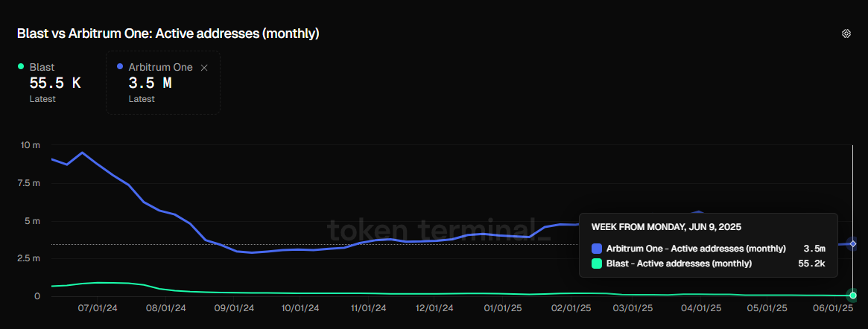The width and height of the screenshot is (868, 329).
Task: Remove Arbitrum One using the X icon
Action: (205, 68)
